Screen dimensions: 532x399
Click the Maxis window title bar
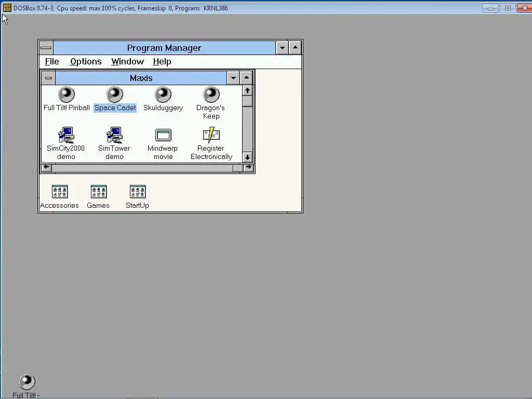point(141,78)
